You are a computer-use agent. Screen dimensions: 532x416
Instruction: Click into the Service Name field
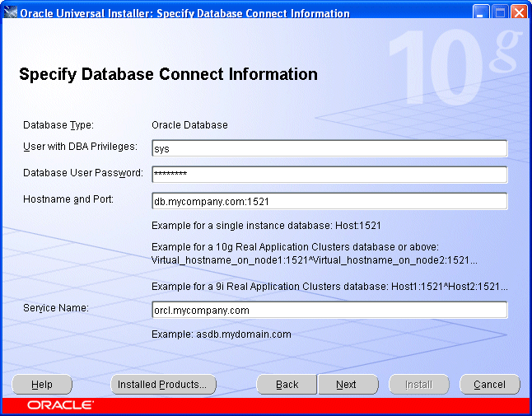[x=329, y=310]
